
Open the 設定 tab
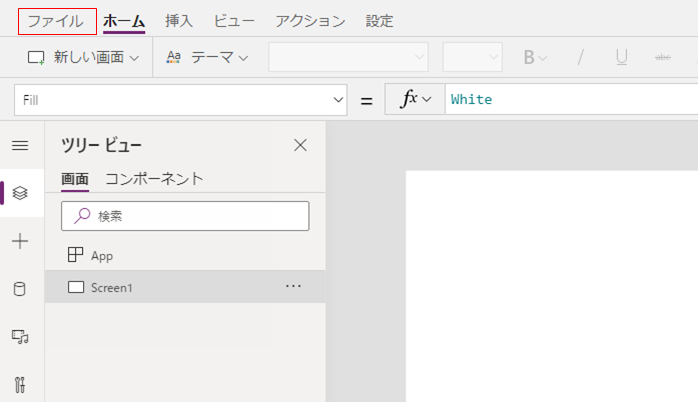point(379,21)
